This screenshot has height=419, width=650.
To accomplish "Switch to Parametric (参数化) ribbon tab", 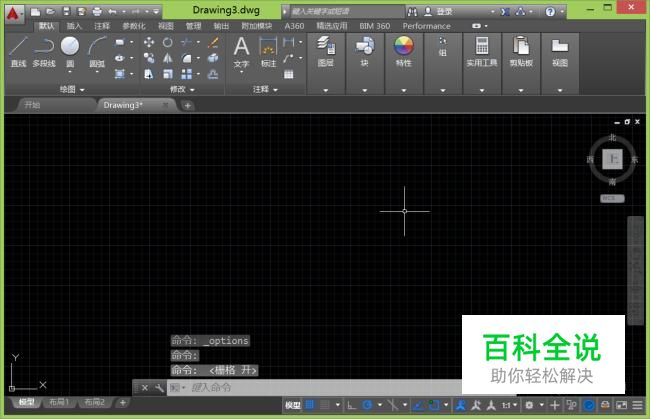I will pyautogui.click(x=134, y=26).
